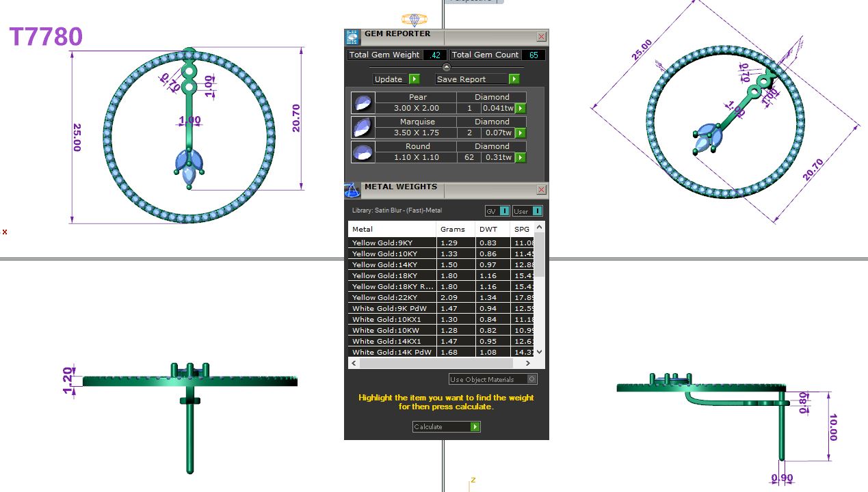Select the Round gem shape thumbnail

(363, 152)
